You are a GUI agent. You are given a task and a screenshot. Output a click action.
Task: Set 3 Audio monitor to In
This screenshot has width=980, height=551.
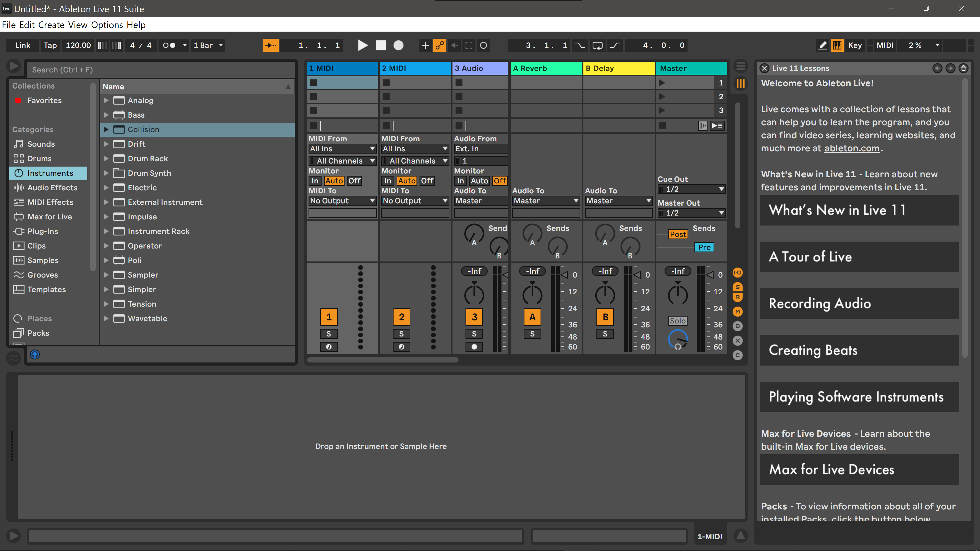pos(460,181)
